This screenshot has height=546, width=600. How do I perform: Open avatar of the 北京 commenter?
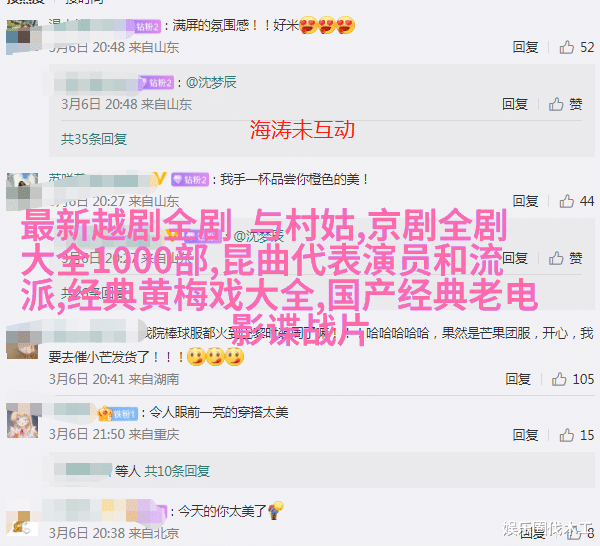23,523
